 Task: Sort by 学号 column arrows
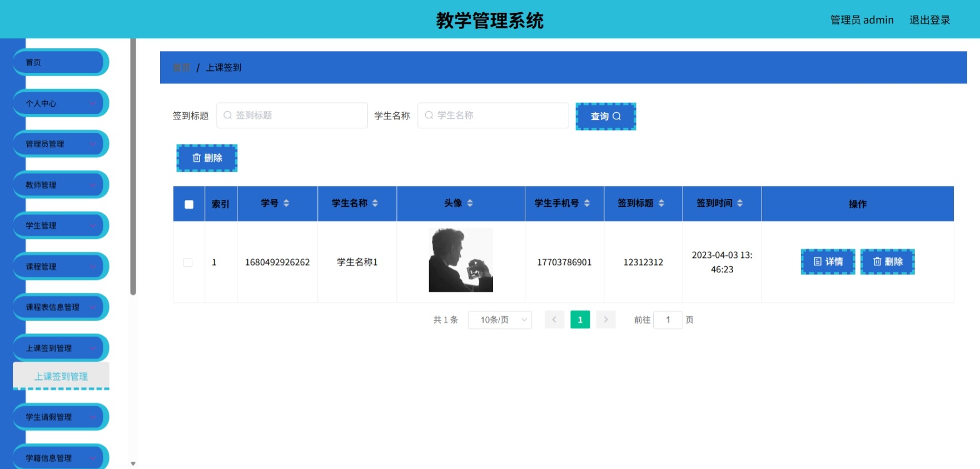coord(286,203)
